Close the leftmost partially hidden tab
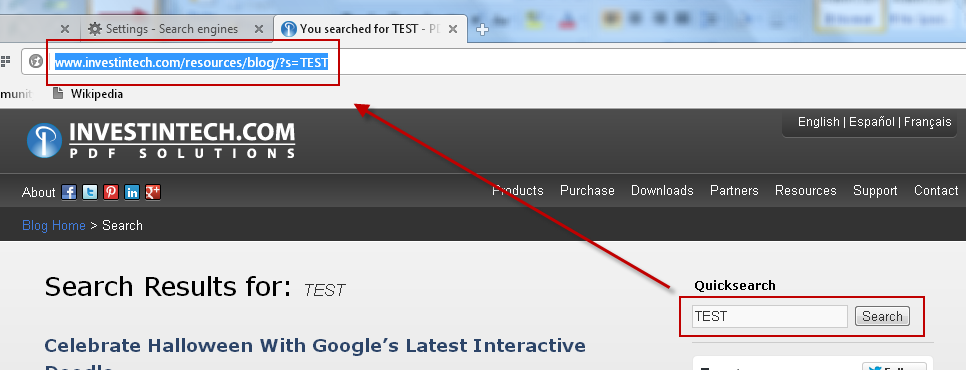 [x=65, y=29]
